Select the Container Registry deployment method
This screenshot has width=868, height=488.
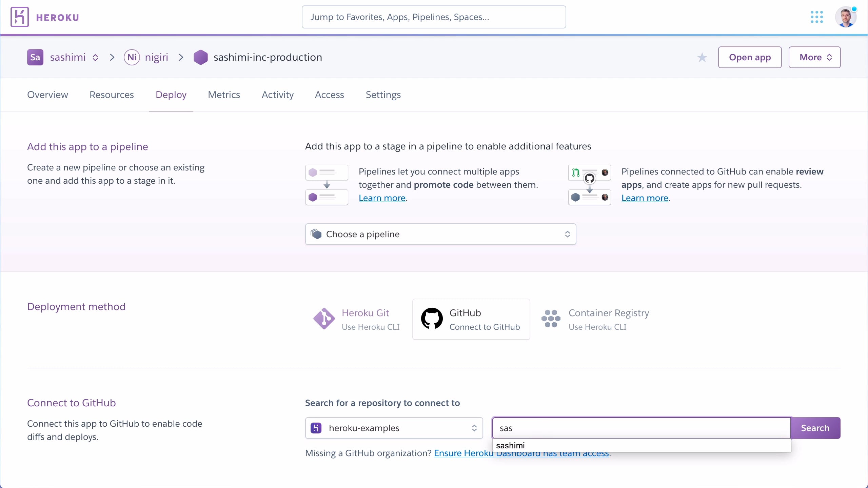[x=595, y=319]
